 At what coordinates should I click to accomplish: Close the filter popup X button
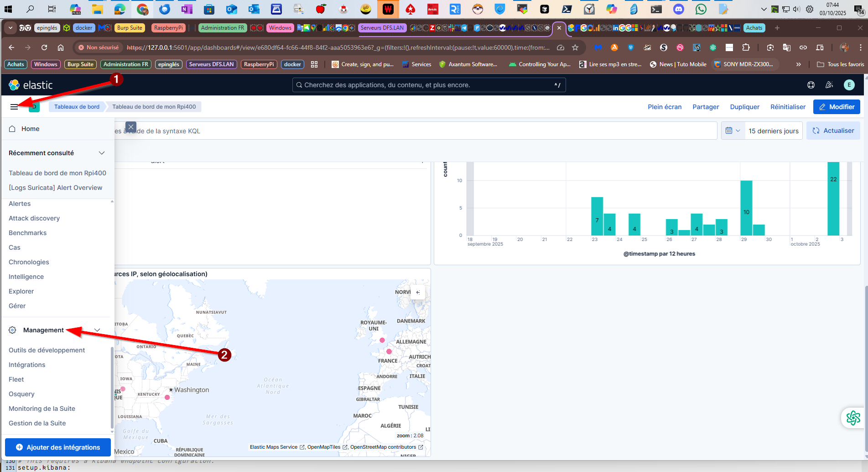pyautogui.click(x=131, y=127)
